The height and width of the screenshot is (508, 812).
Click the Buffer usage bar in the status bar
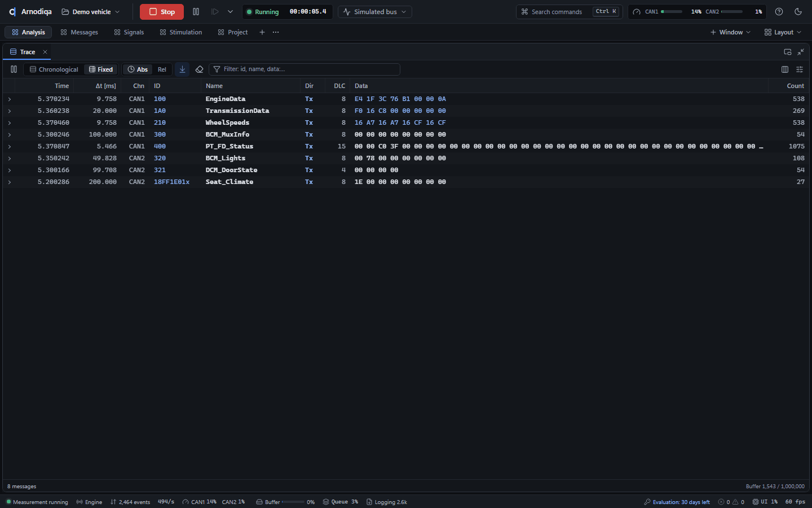point(293,502)
